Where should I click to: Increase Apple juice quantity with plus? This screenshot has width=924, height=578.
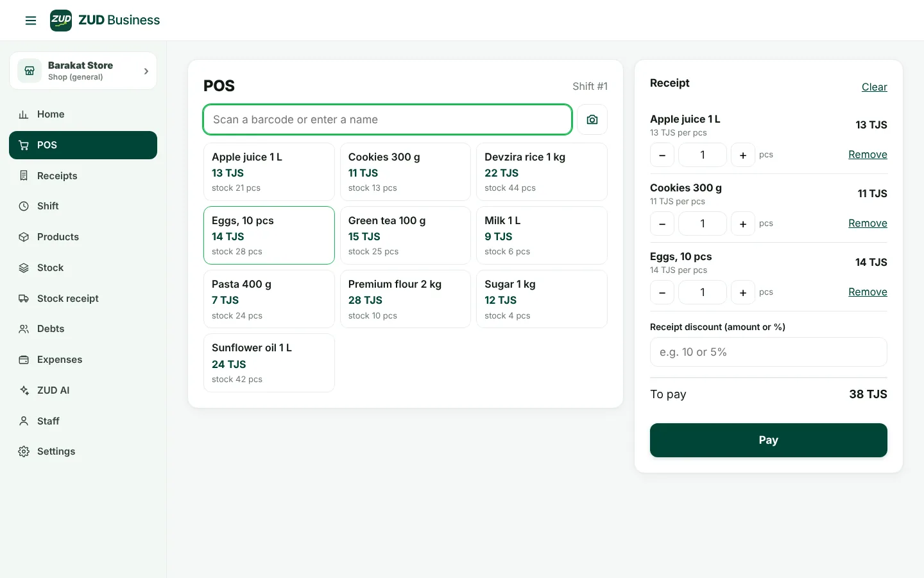[743, 155]
